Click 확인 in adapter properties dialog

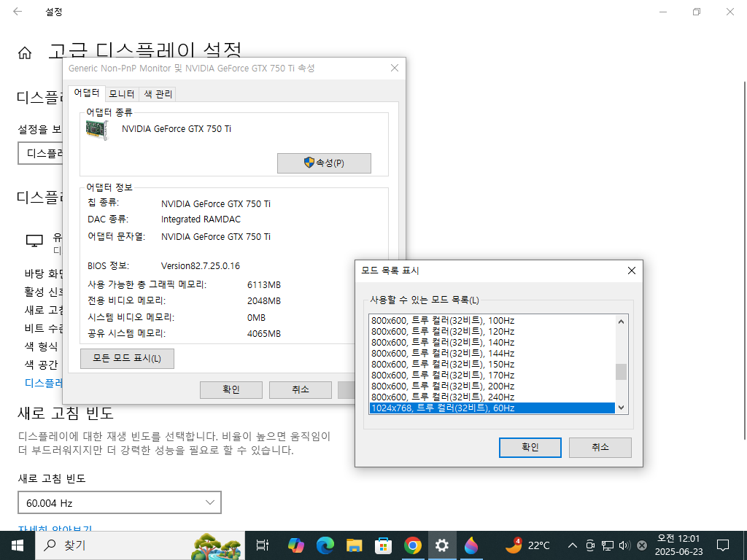click(x=231, y=389)
